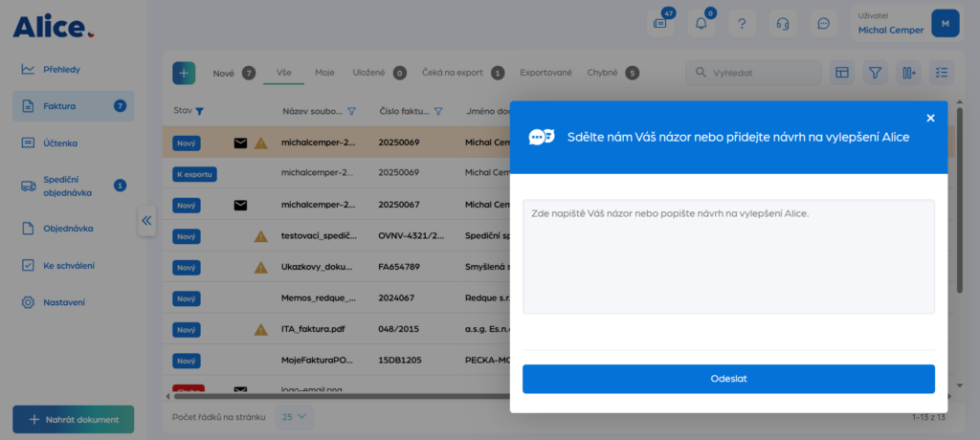Click file name MojeFakturaPO…
Screen dimensions: 980x440
click(318, 361)
